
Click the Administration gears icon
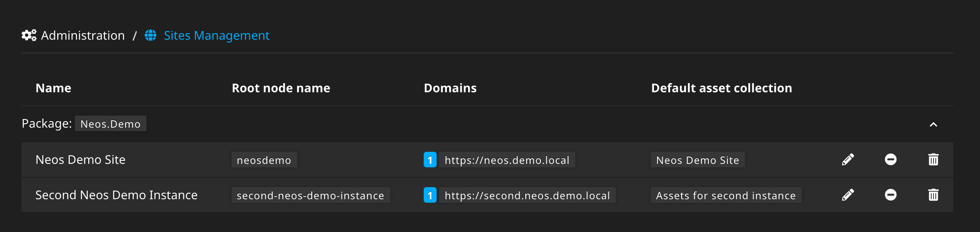(29, 35)
